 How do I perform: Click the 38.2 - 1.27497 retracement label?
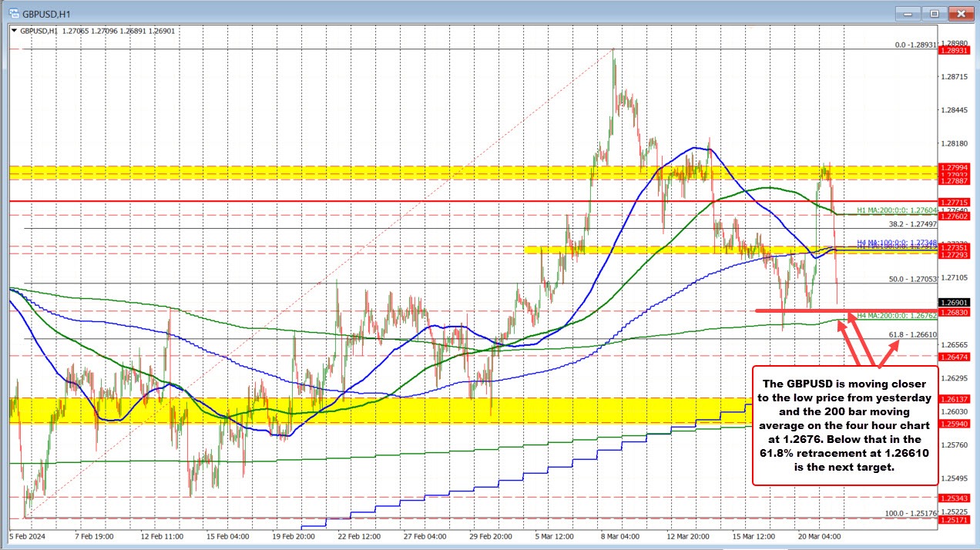(911, 223)
